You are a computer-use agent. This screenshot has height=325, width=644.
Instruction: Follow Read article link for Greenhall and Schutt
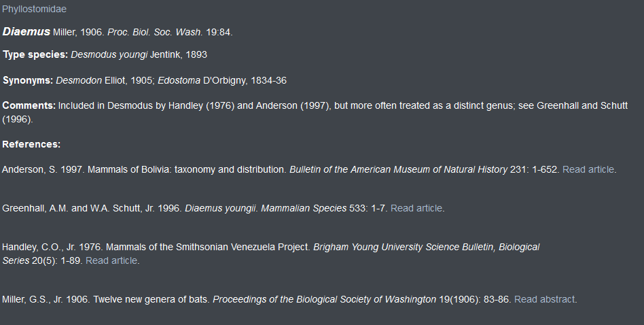coord(416,208)
